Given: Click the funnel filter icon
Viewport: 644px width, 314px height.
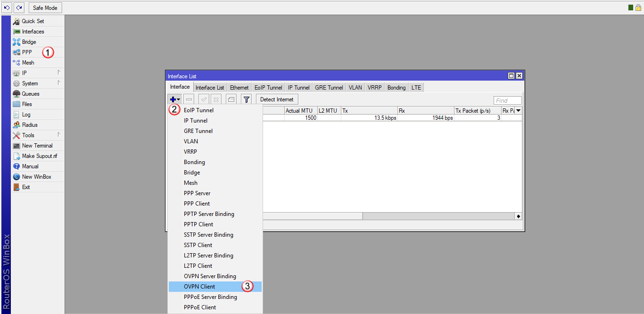Looking at the screenshot, I should pyautogui.click(x=247, y=99).
